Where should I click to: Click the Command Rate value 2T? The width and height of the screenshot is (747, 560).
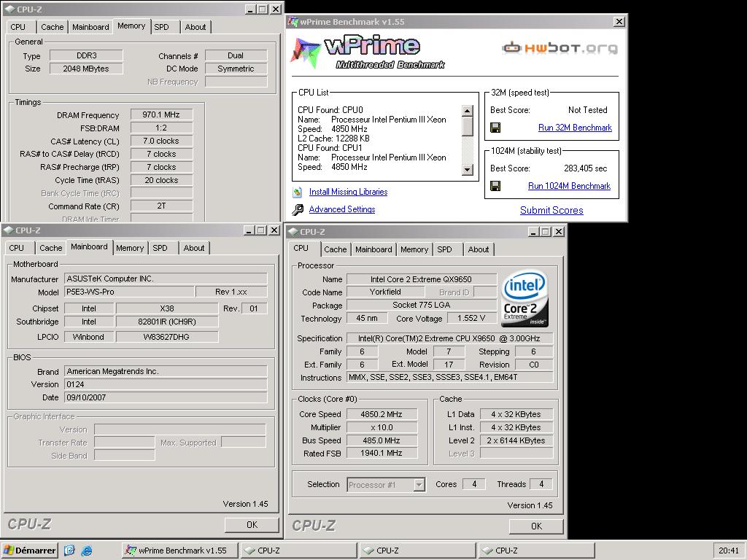(x=161, y=206)
